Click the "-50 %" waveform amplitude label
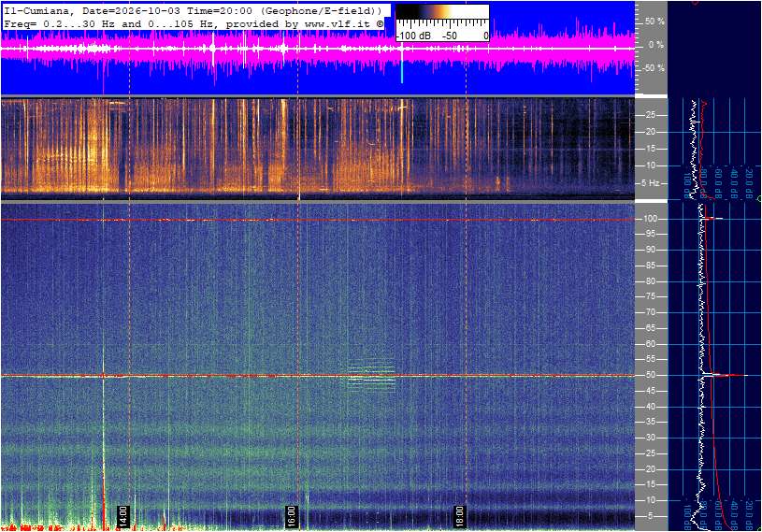Viewport: 762px width, 532px height. click(653, 68)
